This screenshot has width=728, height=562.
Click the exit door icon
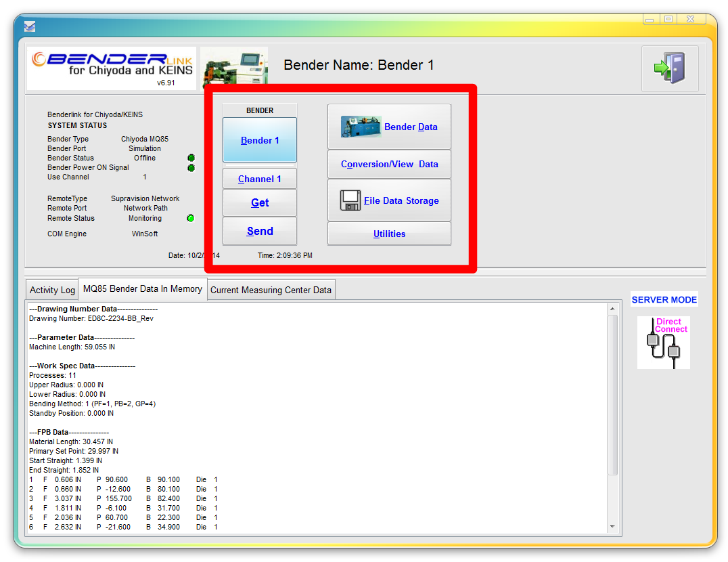click(x=669, y=68)
